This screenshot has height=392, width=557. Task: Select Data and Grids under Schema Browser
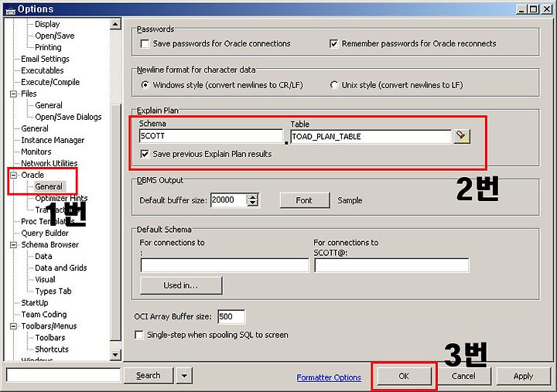pos(61,268)
